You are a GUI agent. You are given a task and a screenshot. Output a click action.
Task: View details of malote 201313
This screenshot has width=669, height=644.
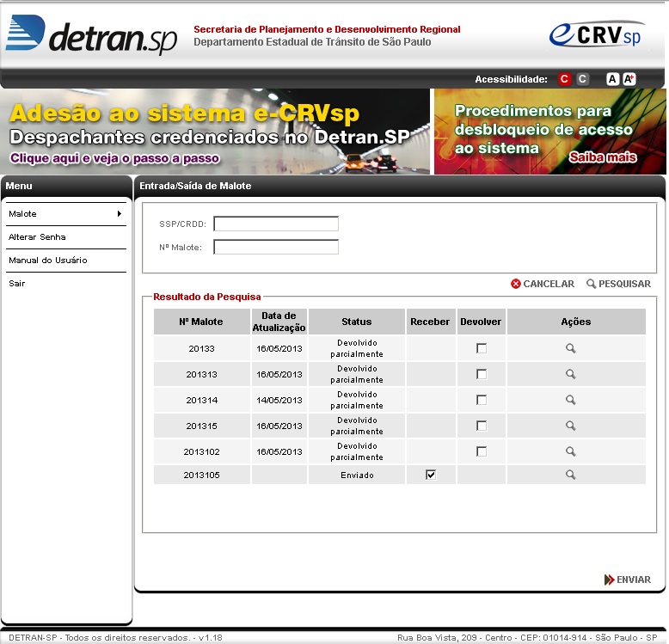tap(570, 374)
